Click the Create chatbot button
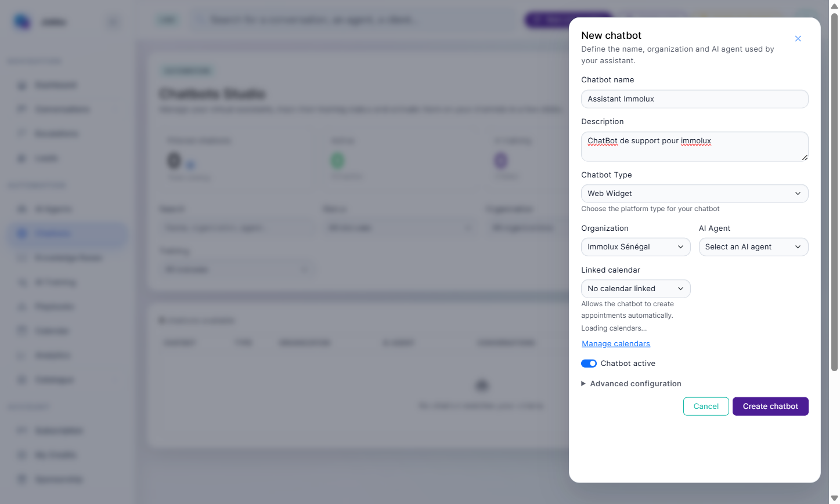Image resolution: width=840 pixels, height=504 pixels. (x=770, y=407)
